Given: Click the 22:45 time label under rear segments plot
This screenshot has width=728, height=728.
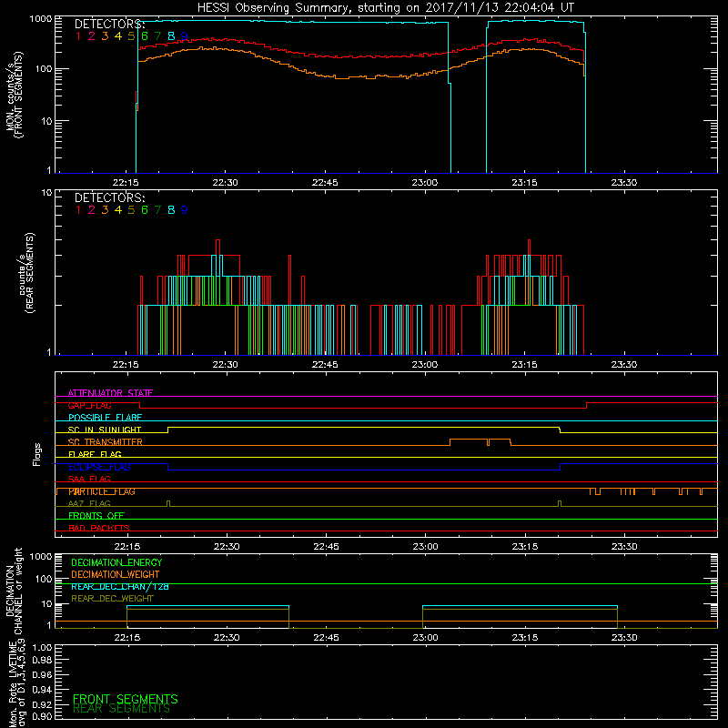Looking at the screenshot, I should [325, 365].
